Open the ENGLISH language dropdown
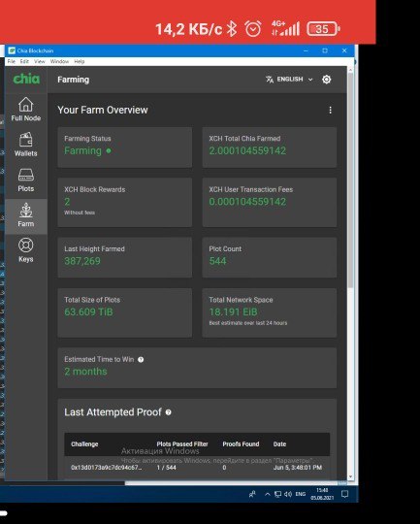This screenshot has width=420, height=524. [x=289, y=80]
